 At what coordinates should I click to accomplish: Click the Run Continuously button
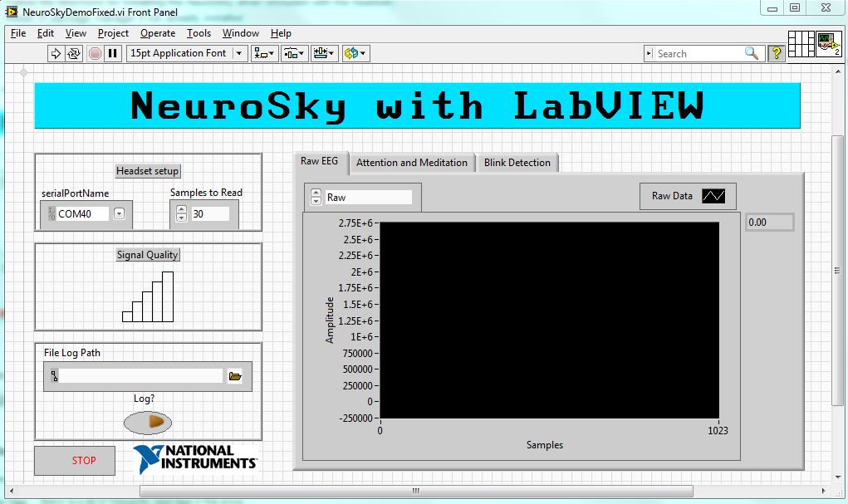[x=74, y=53]
